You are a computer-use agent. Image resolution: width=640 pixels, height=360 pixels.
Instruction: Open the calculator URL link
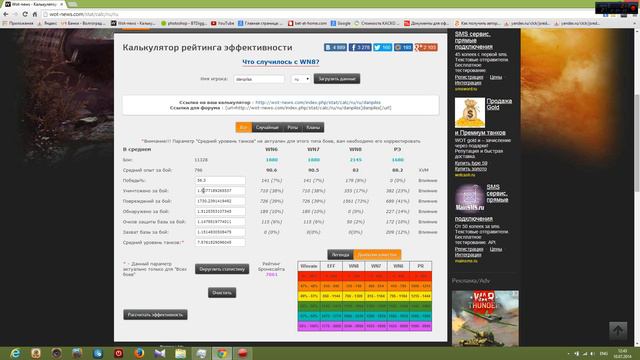coord(318,102)
